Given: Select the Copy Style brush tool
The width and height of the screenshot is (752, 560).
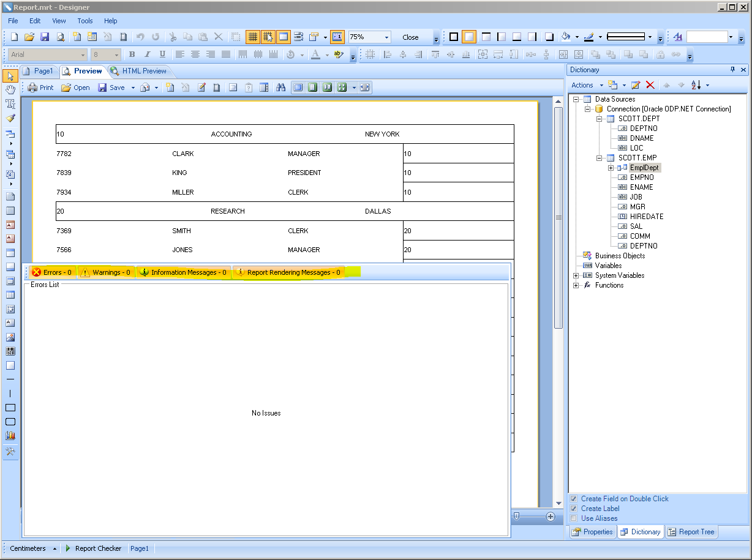Looking at the screenshot, I should 10,118.
